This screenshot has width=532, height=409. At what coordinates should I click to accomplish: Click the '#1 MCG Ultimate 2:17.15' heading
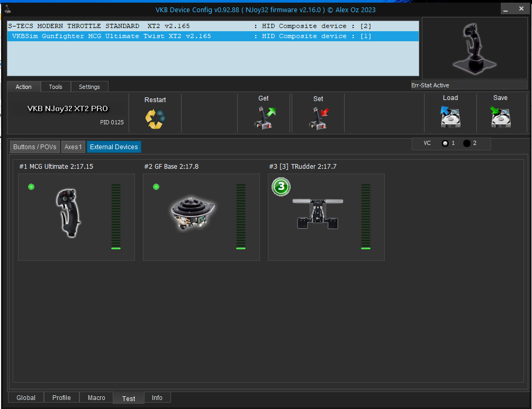[56, 167]
